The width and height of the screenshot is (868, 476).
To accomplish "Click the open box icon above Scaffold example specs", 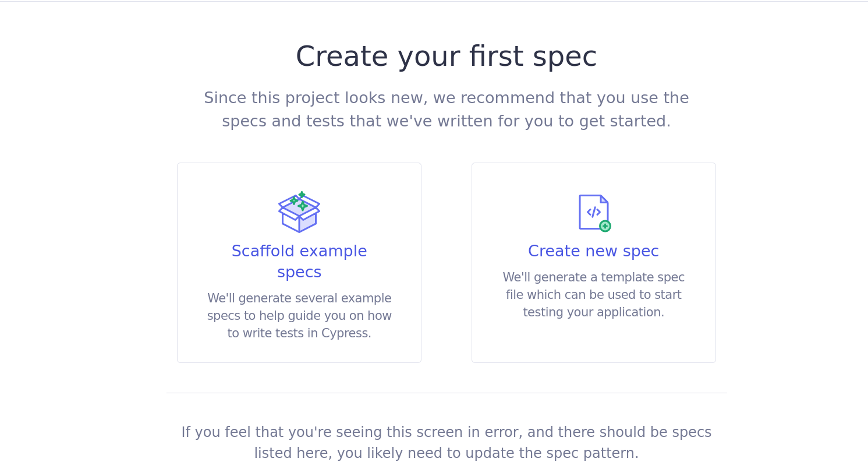I will [299, 211].
